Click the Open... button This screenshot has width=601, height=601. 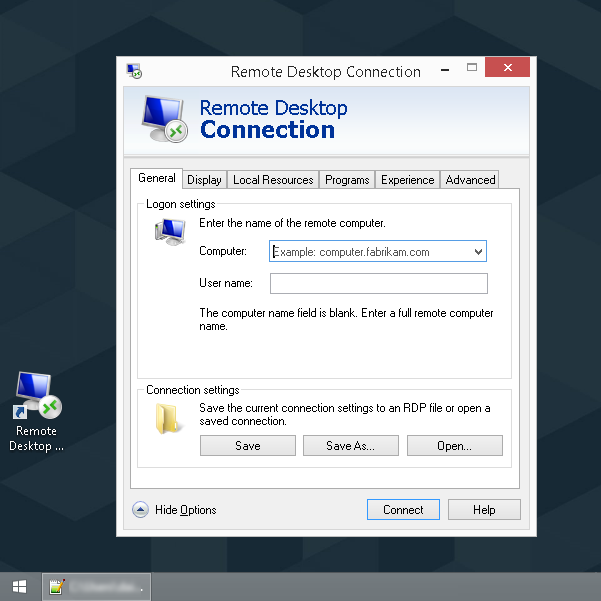455,445
